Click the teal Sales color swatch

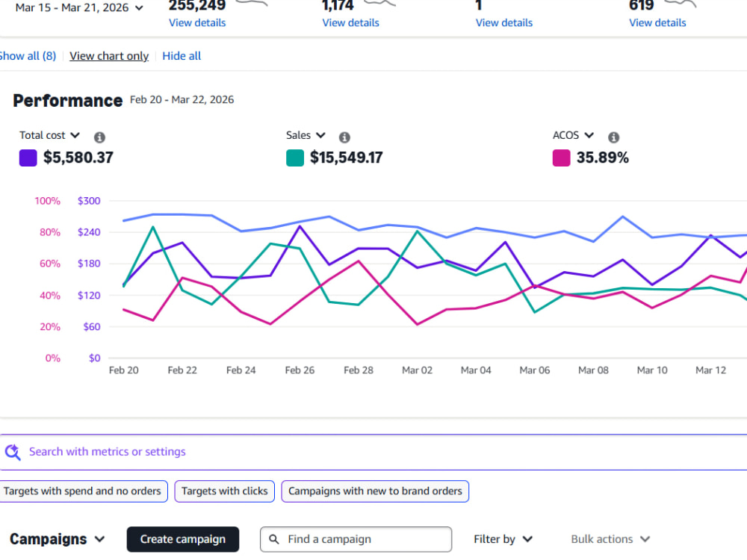pyautogui.click(x=295, y=158)
